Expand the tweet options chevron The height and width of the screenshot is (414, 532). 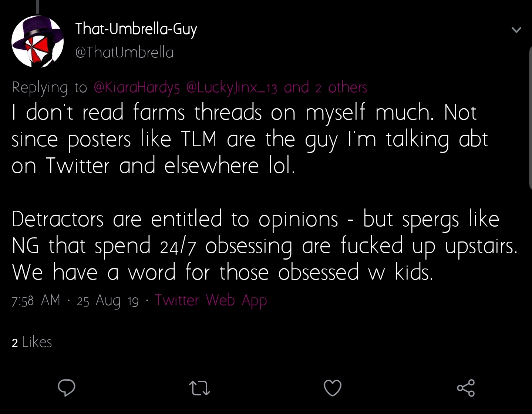coord(516,30)
